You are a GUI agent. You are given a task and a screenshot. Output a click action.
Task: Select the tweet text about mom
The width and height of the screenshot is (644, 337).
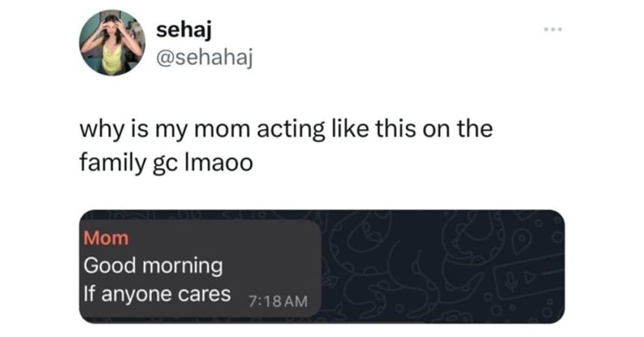pyautogui.click(x=286, y=131)
